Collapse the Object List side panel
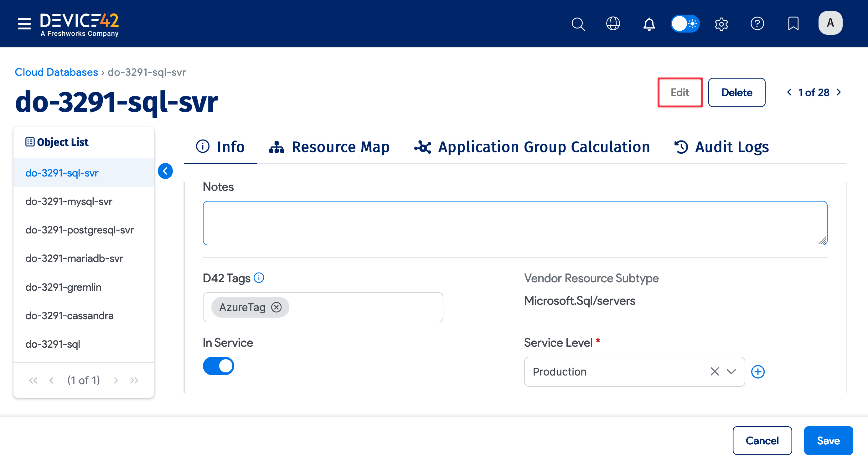 pyautogui.click(x=165, y=171)
